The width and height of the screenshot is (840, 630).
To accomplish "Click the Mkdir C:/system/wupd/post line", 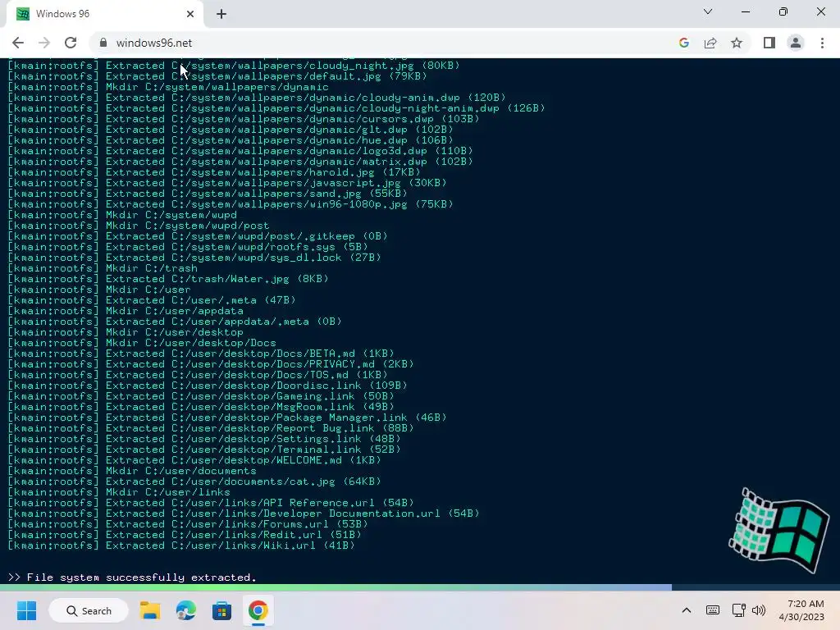I will (138, 226).
